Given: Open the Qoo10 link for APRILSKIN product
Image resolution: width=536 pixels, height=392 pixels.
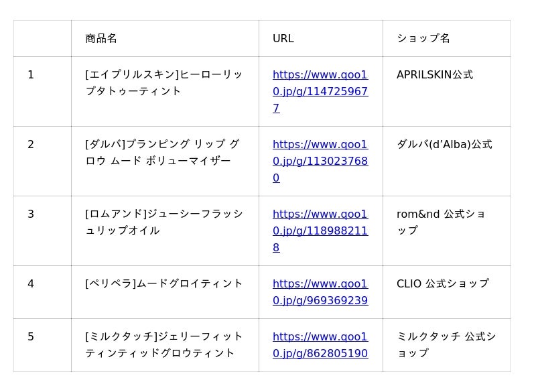Looking at the screenshot, I should 320,91.
